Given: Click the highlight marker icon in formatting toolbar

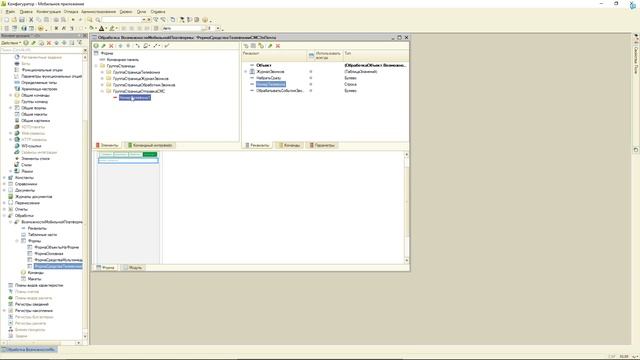Looking at the screenshot, I should tap(111, 28).
